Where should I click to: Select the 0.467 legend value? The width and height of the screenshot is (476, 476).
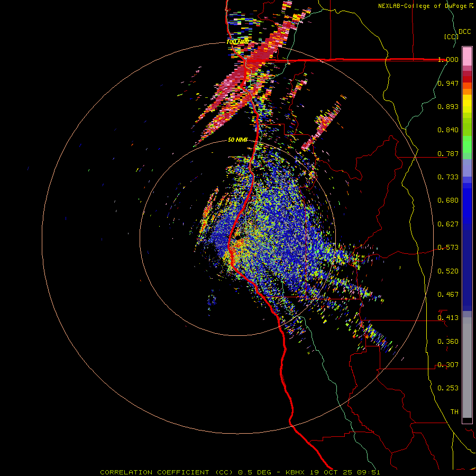448,295
